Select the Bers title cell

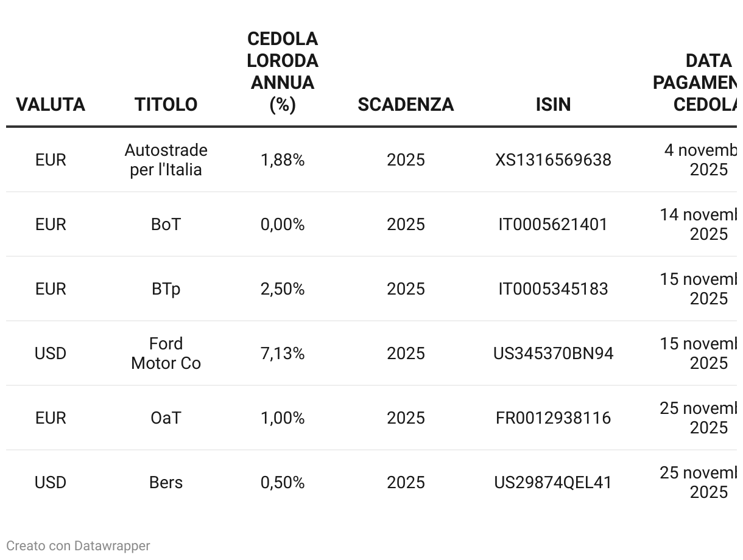(x=166, y=483)
